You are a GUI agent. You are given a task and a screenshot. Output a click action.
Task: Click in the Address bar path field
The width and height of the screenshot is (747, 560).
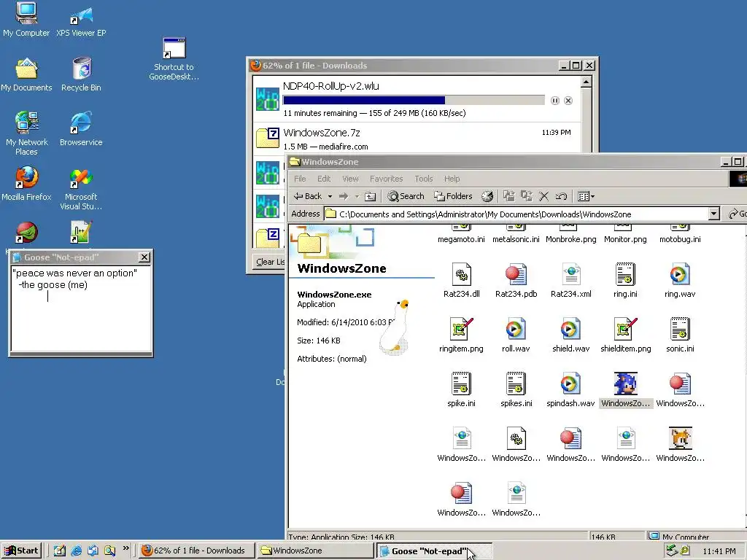click(x=516, y=214)
